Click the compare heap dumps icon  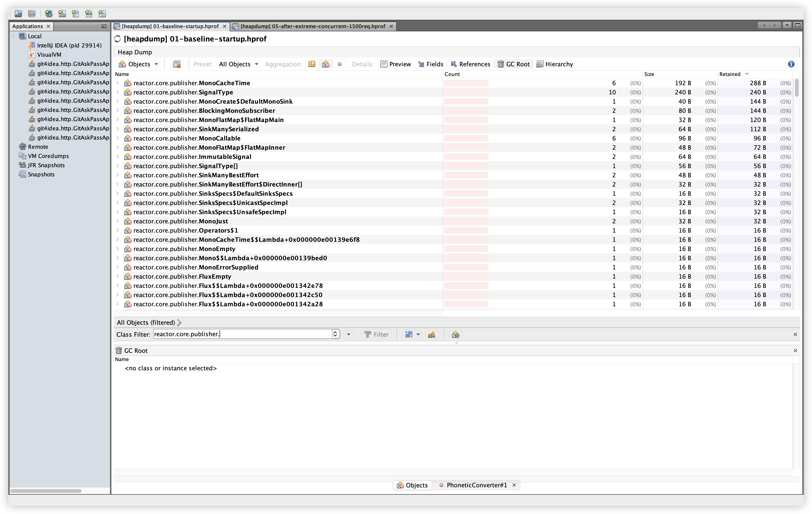click(177, 64)
